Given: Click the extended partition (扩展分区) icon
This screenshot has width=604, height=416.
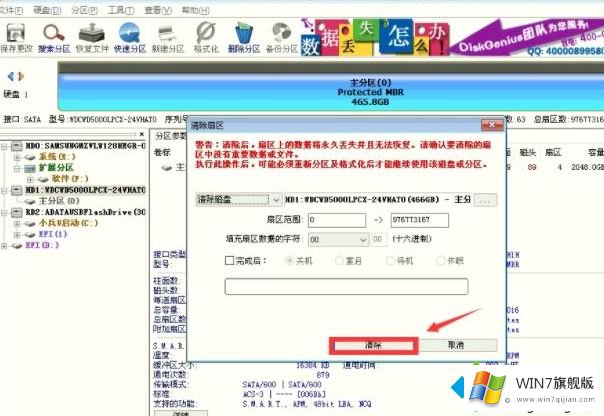Looking at the screenshot, I should 30,168.
